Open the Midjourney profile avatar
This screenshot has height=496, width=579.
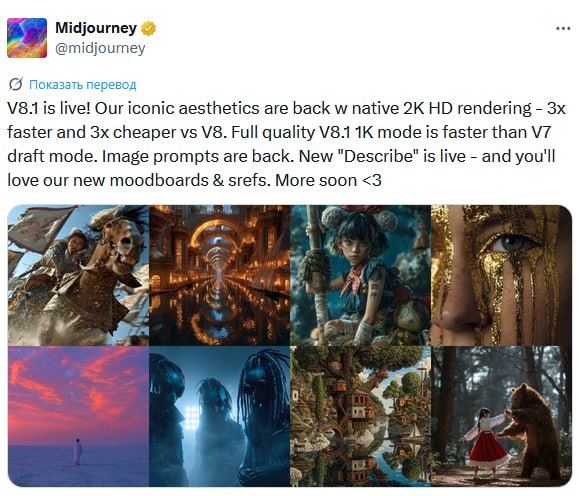(27, 38)
